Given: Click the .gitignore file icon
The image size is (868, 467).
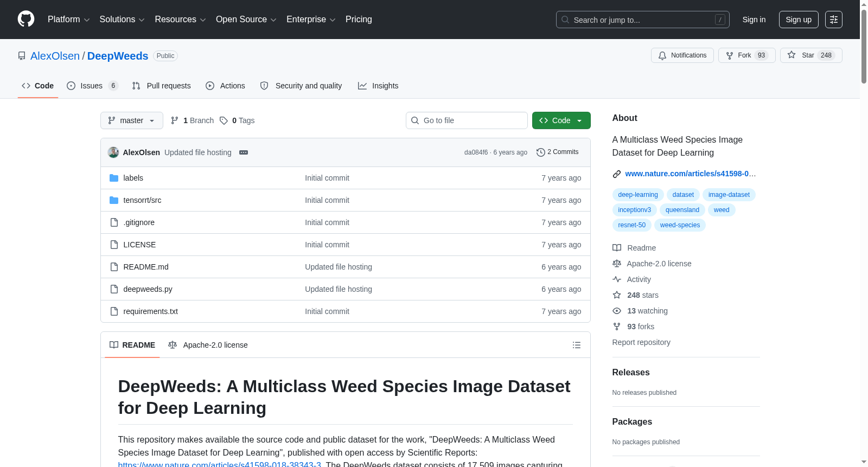Looking at the screenshot, I should pos(114,222).
